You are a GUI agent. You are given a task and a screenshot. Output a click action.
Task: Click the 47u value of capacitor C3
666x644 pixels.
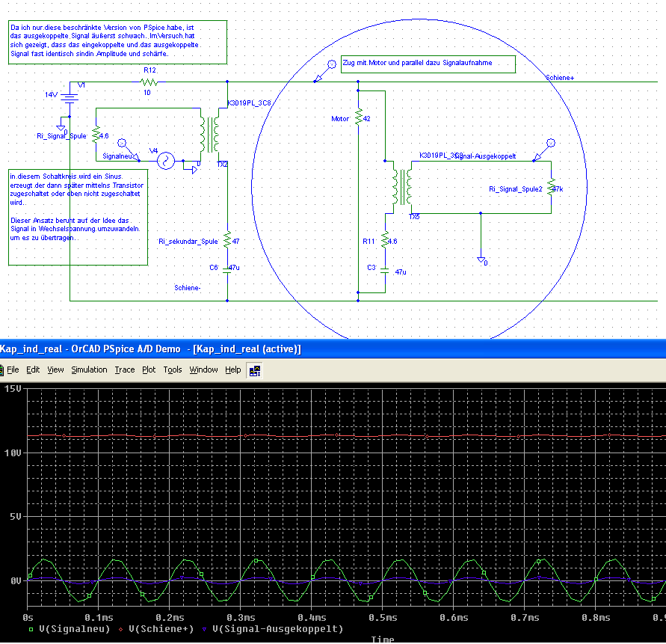pyautogui.click(x=401, y=272)
